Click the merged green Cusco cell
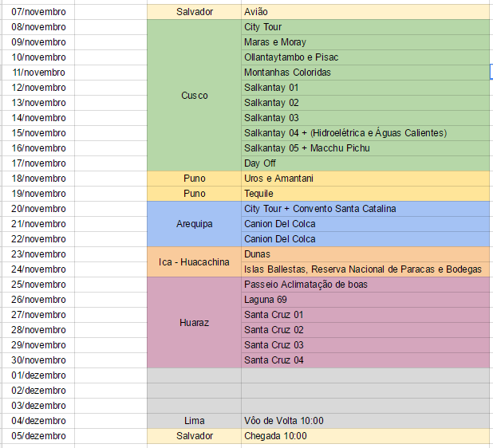Viewport: 493px width, 448px height. (194, 96)
